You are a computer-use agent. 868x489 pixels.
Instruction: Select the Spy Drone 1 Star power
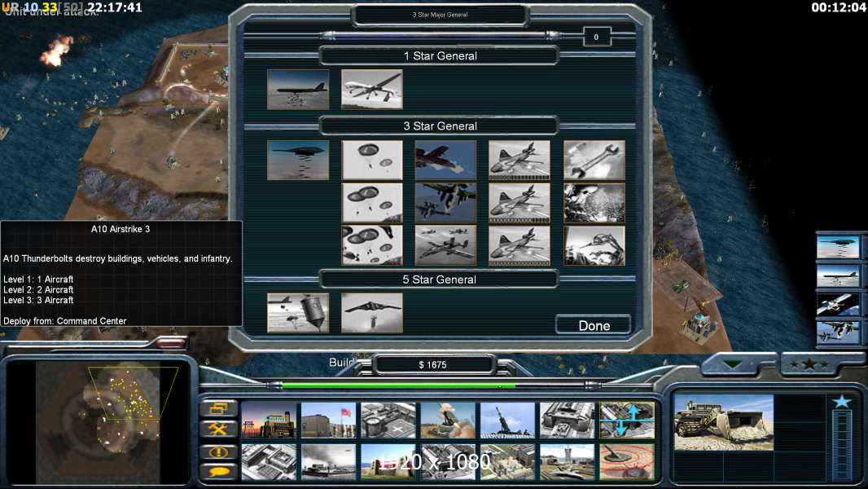[x=372, y=89]
